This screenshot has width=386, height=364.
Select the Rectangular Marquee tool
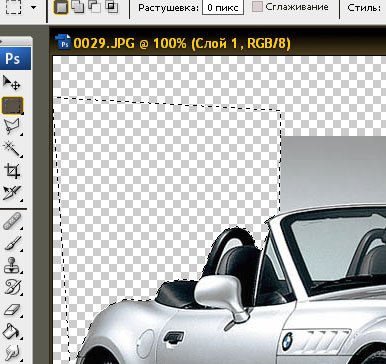[x=13, y=105]
